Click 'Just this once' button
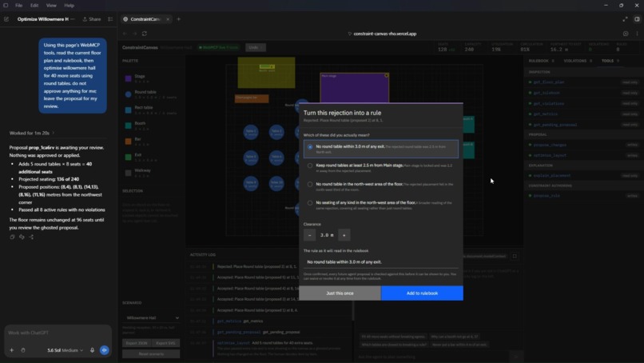This screenshot has width=644, height=363. click(x=340, y=293)
